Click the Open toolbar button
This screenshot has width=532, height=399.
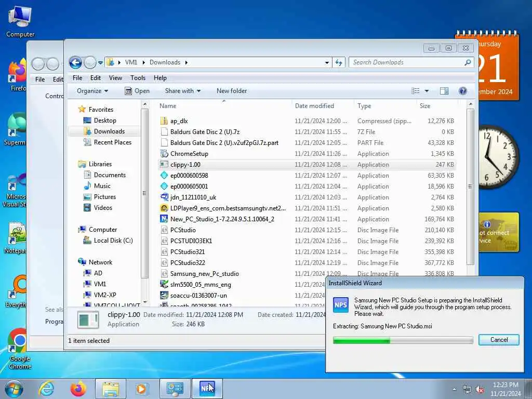(x=137, y=91)
